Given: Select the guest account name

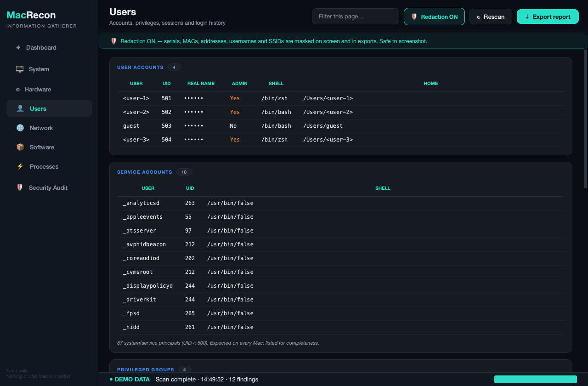Looking at the screenshot, I should click(x=131, y=126).
